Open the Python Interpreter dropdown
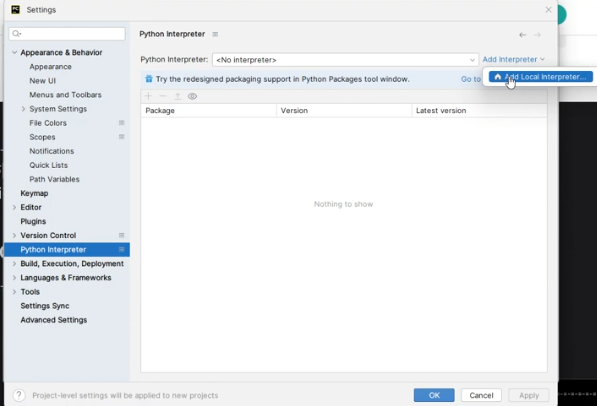This screenshot has width=597, height=406. [345, 60]
